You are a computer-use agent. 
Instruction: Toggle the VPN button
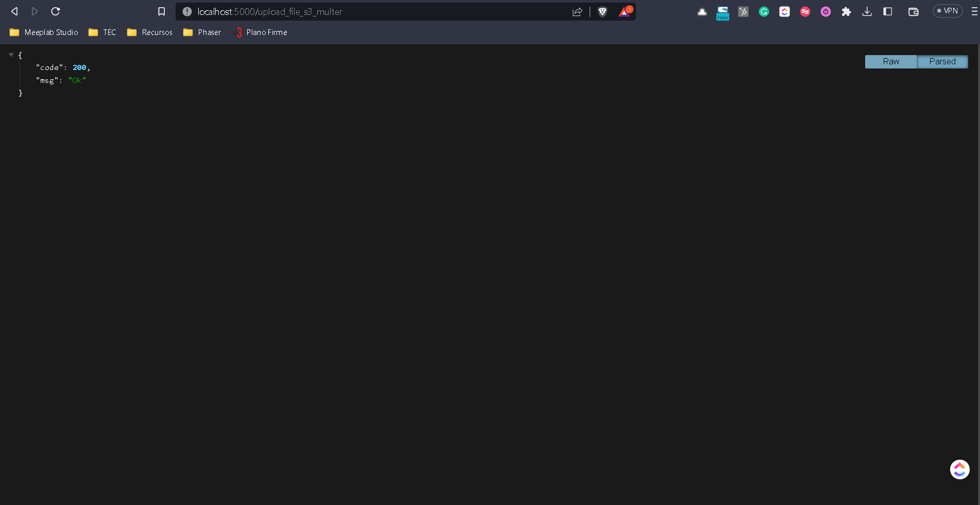(x=948, y=11)
